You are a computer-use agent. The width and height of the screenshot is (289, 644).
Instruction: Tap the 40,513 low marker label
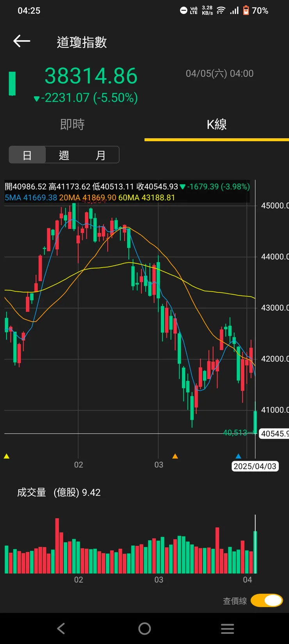[235, 432]
